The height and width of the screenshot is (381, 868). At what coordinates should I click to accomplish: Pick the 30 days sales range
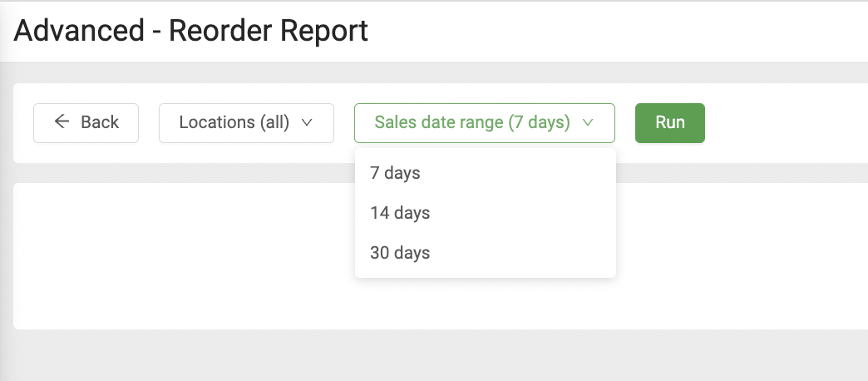pos(400,253)
